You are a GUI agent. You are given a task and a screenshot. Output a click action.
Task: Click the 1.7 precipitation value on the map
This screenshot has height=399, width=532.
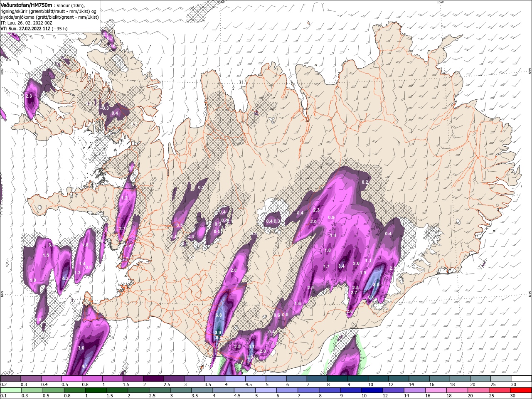[x=326, y=266]
